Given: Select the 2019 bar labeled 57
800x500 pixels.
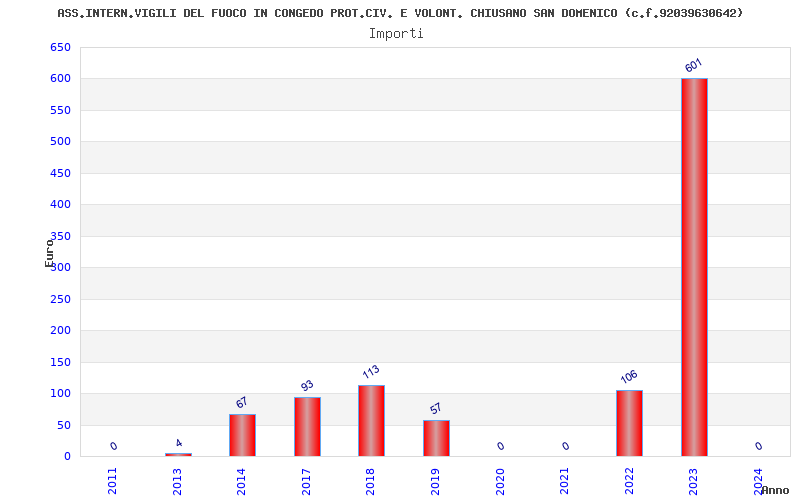Looking at the screenshot, I should pos(436,438).
